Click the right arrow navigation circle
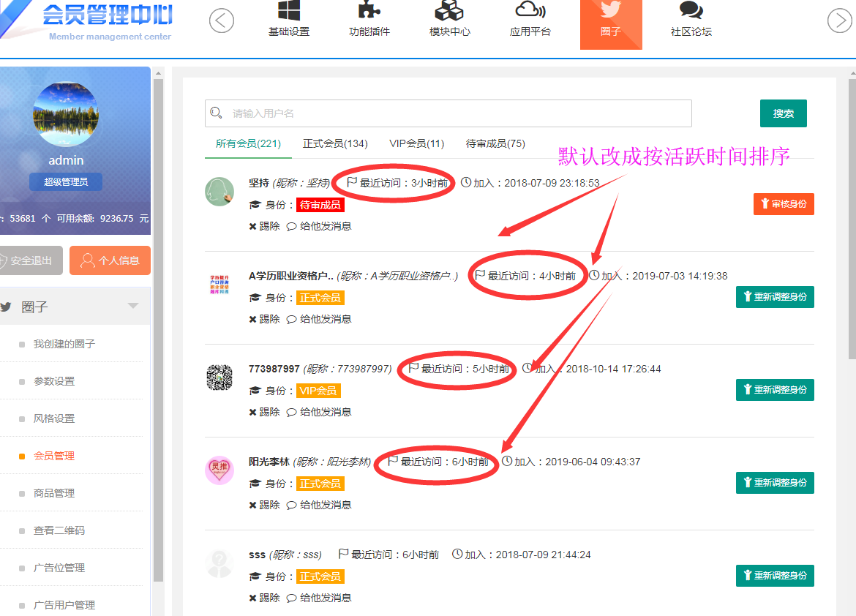The image size is (856, 616). click(x=839, y=20)
